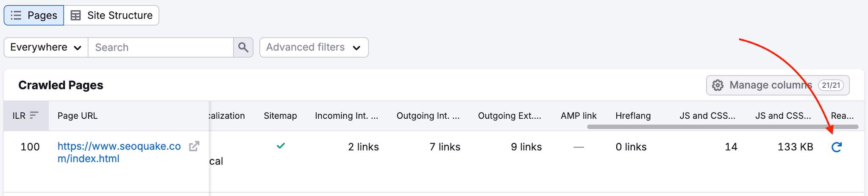Screen dimensions: 868x196
Task: Open the Everywhere scope dropdown
Action: 46,47
